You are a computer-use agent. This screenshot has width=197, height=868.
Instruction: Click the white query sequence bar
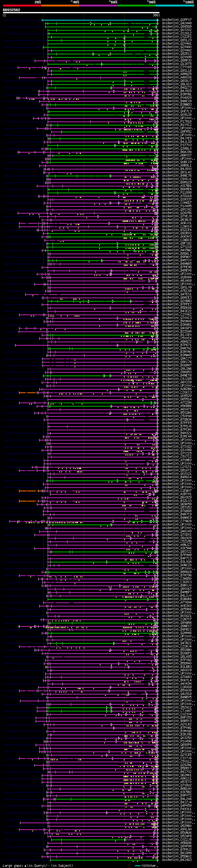click(81, 13)
